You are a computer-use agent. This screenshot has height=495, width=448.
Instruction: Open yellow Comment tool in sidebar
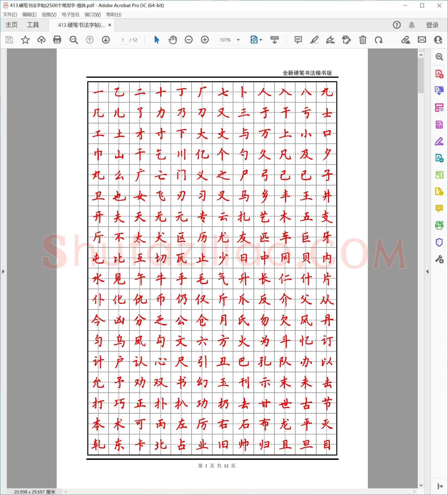tap(439, 208)
